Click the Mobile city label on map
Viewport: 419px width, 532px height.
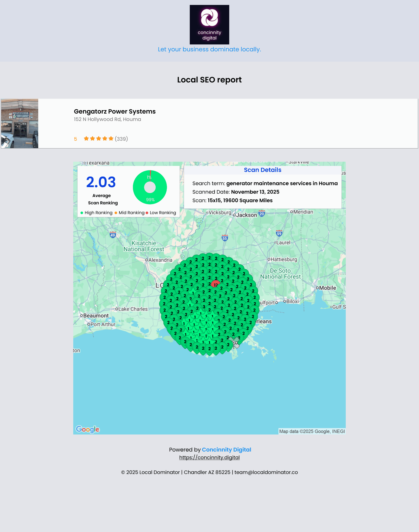[328, 288]
